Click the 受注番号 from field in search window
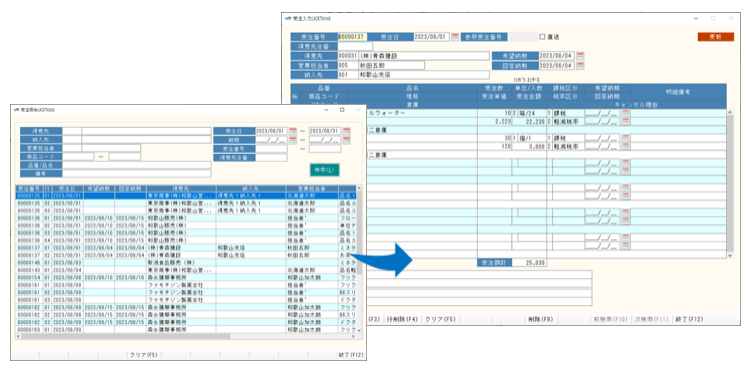The height and width of the screenshot is (375, 750). (x=272, y=149)
